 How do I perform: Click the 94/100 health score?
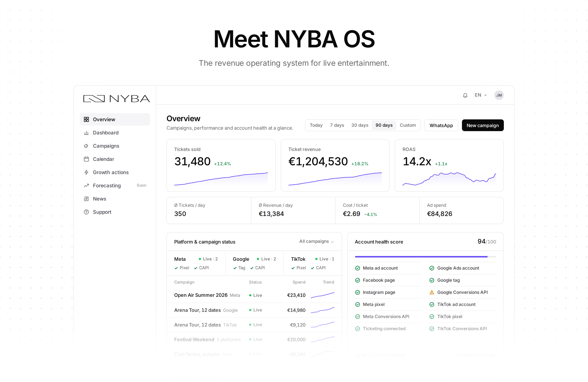click(x=486, y=242)
